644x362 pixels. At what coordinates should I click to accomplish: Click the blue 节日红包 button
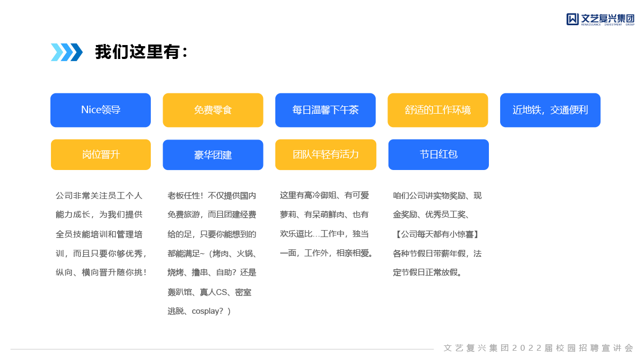coord(438,154)
